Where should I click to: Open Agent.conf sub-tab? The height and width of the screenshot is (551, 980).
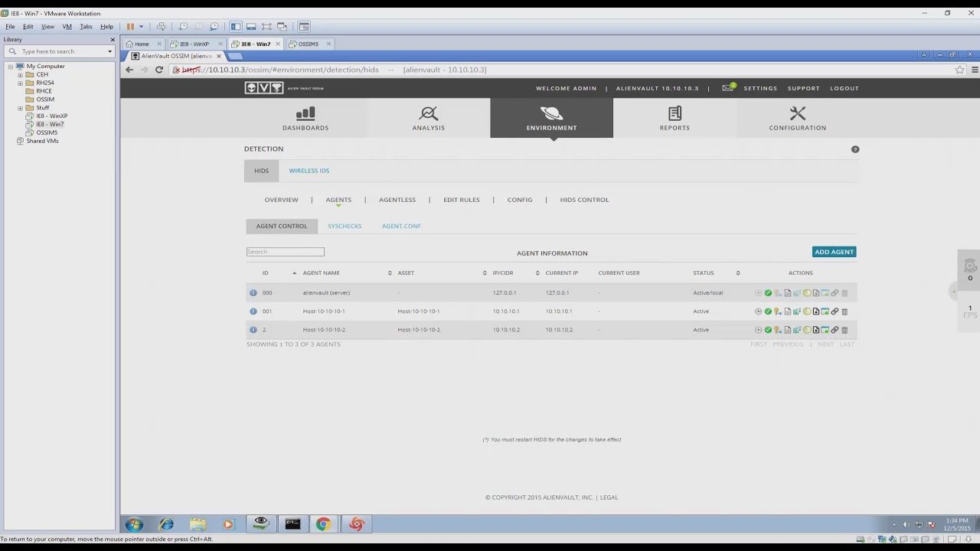coord(401,227)
